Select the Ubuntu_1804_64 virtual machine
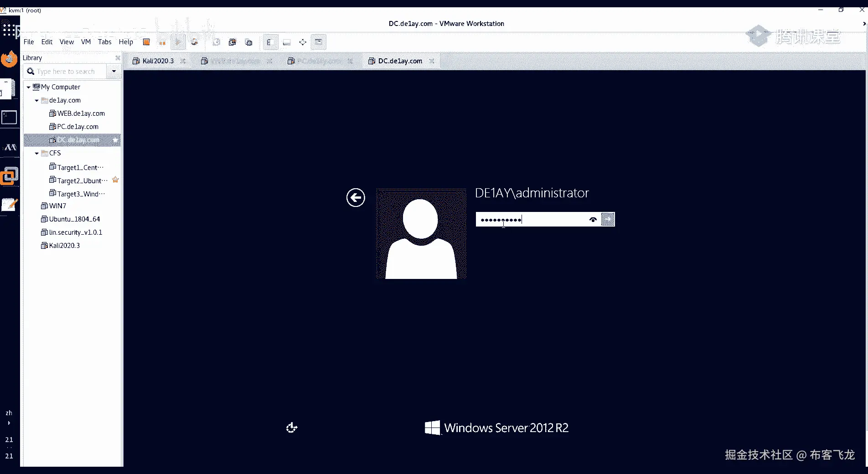The width and height of the screenshot is (868, 474). [x=74, y=219]
